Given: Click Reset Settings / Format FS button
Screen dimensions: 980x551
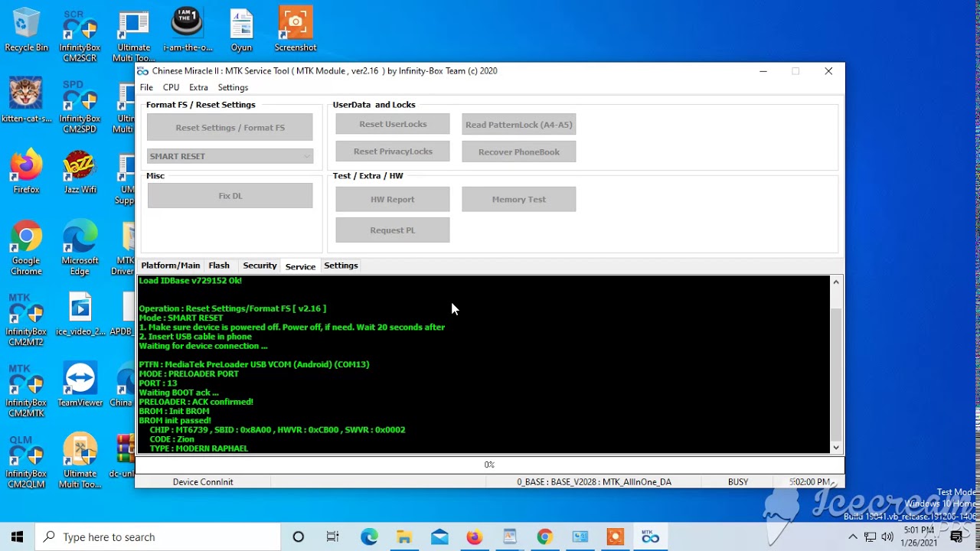Looking at the screenshot, I should [x=230, y=127].
